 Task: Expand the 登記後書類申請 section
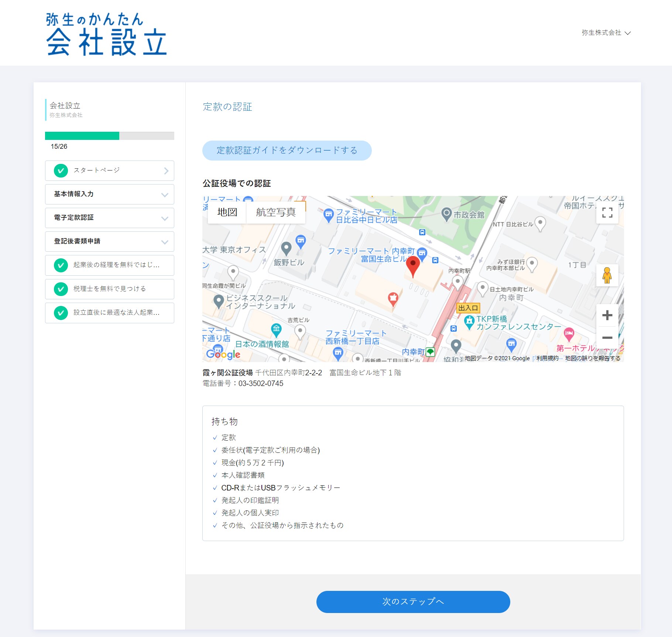click(110, 241)
